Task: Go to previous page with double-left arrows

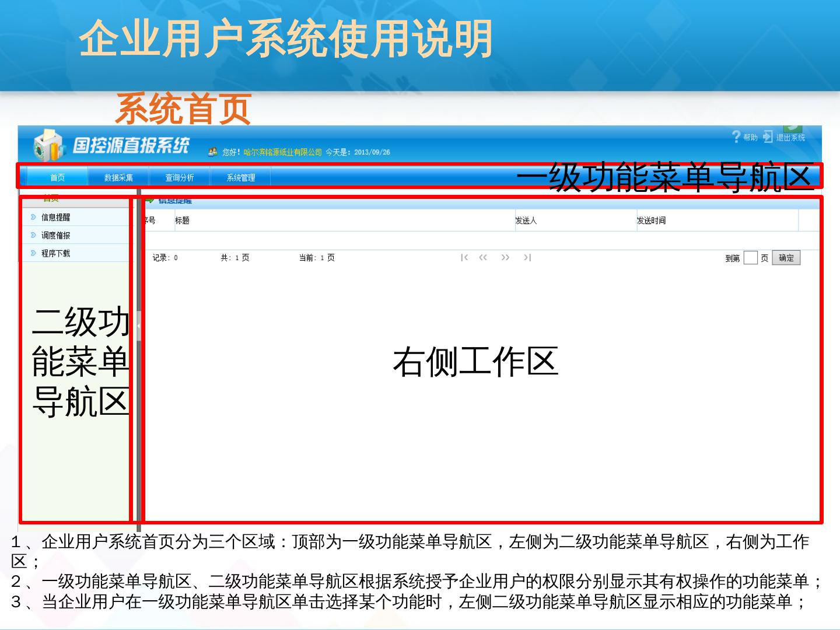Action: (483, 258)
